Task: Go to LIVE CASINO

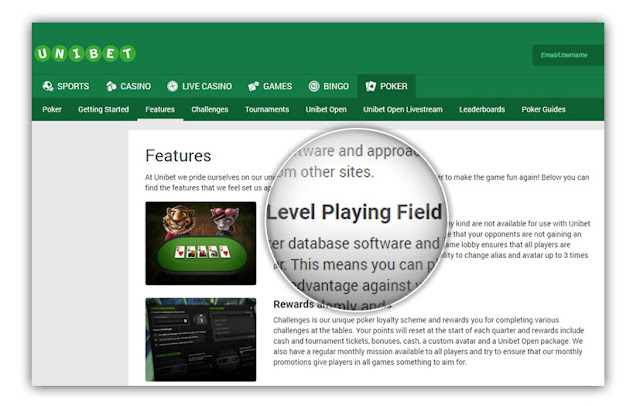Action: point(200,86)
